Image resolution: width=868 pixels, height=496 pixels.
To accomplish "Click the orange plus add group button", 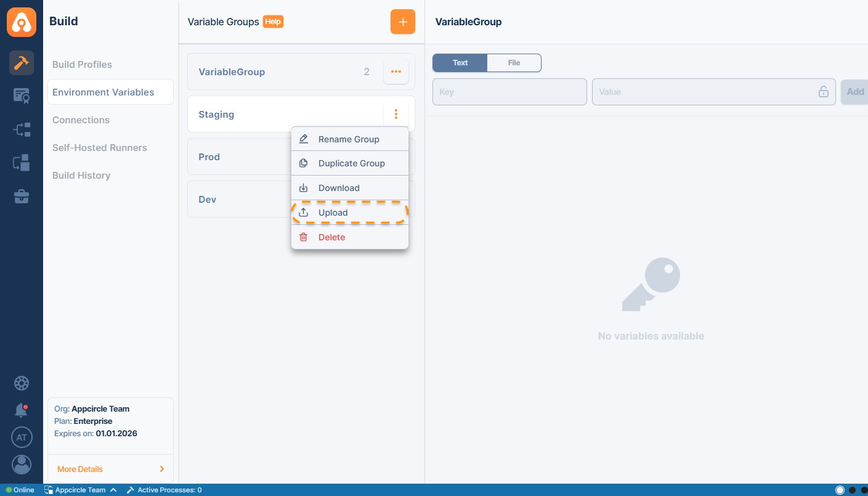I will pos(402,22).
